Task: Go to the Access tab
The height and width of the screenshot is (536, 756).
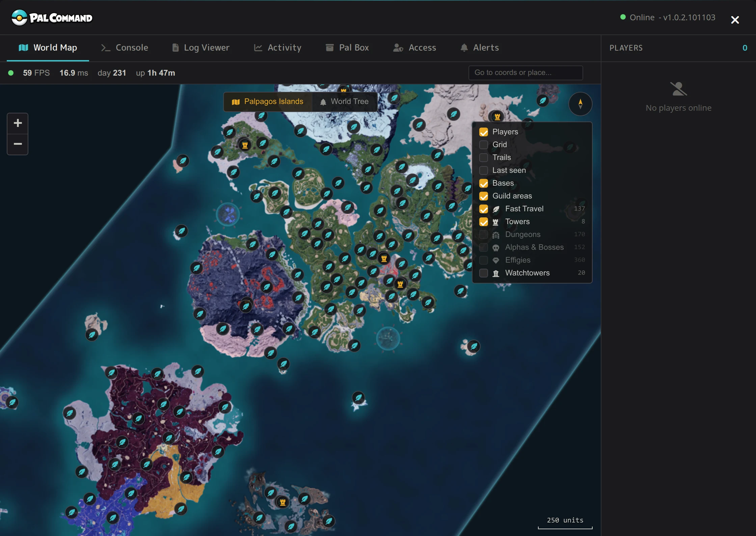Action: 415,48
